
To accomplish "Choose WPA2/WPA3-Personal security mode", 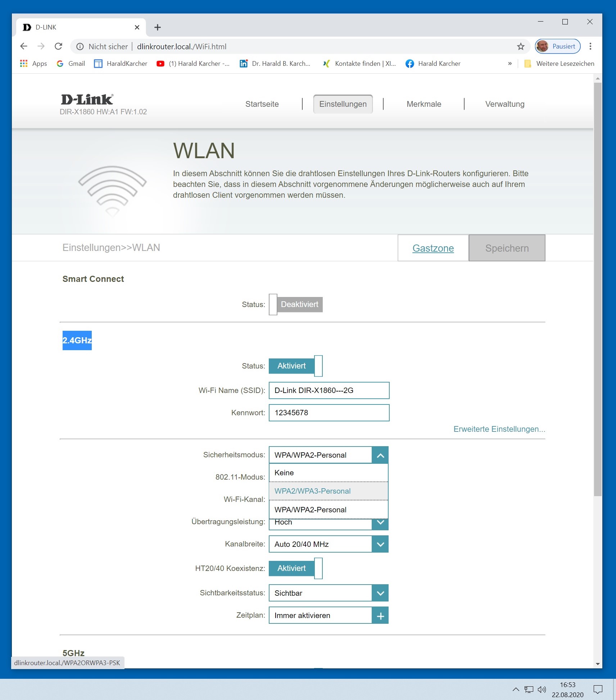I will (x=329, y=491).
